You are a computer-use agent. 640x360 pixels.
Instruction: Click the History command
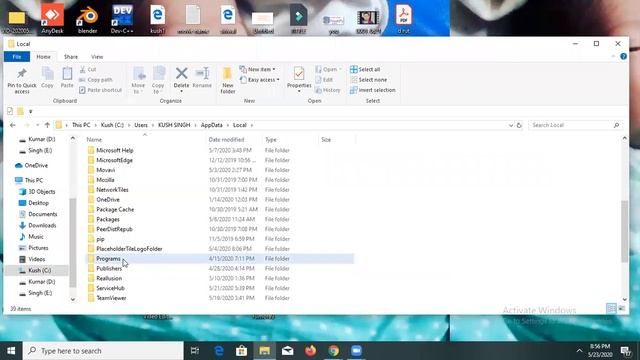(x=328, y=90)
